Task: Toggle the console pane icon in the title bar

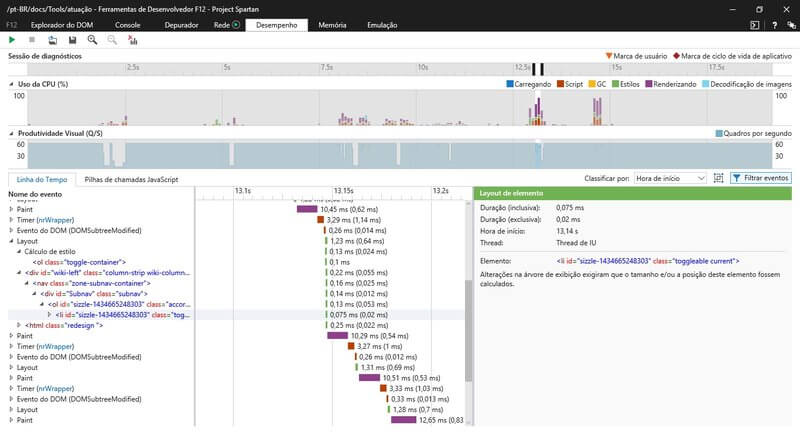Action: pyautogui.click(x=755, y=25)
